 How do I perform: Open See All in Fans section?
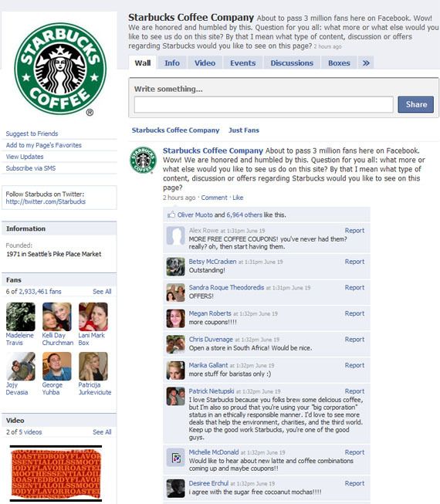[102, 292]
